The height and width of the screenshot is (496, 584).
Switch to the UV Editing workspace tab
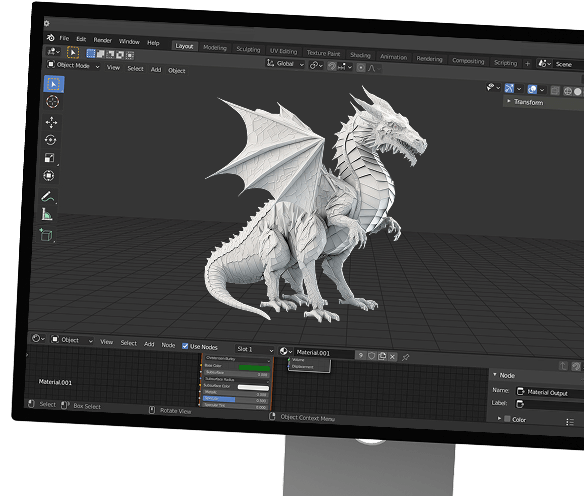(283, 51)
